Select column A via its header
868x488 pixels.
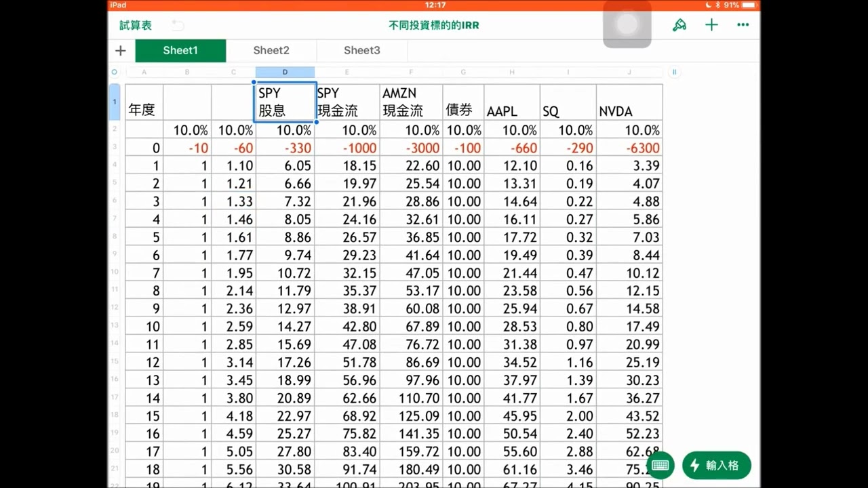(x=144, y=72)
